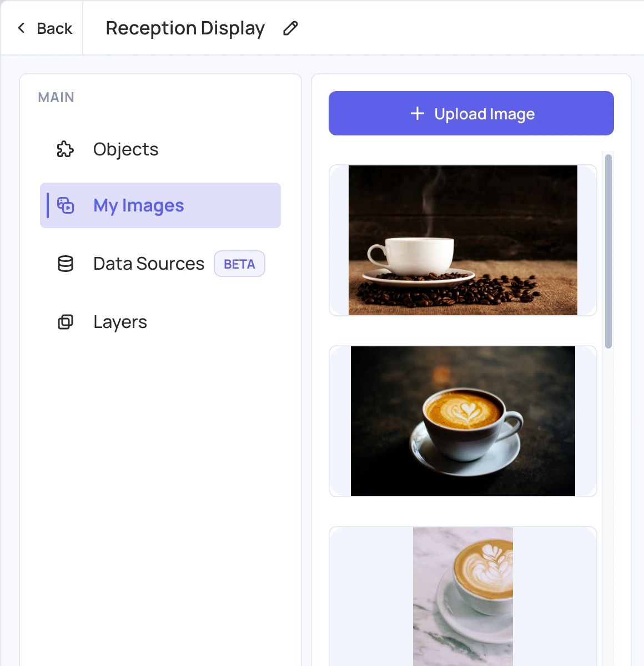Select the My Images menu item
This screenshot has width=644, height=666.
coord(160,205)
